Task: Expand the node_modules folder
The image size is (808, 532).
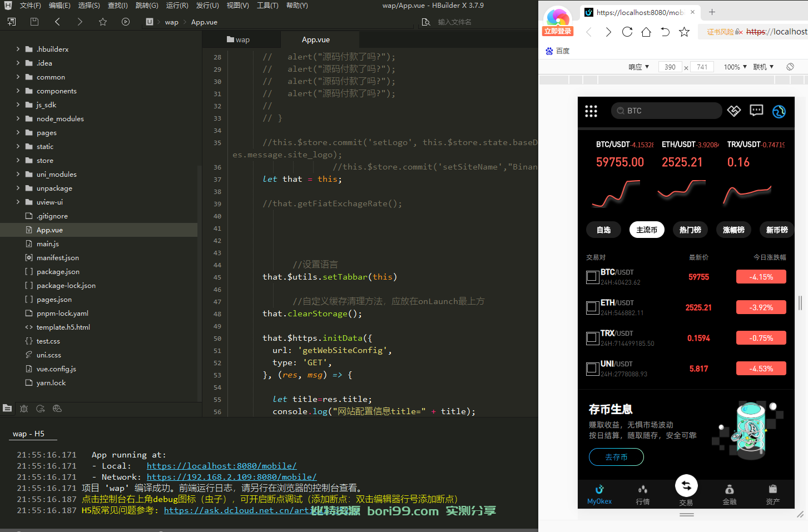Action: point(18,118)
